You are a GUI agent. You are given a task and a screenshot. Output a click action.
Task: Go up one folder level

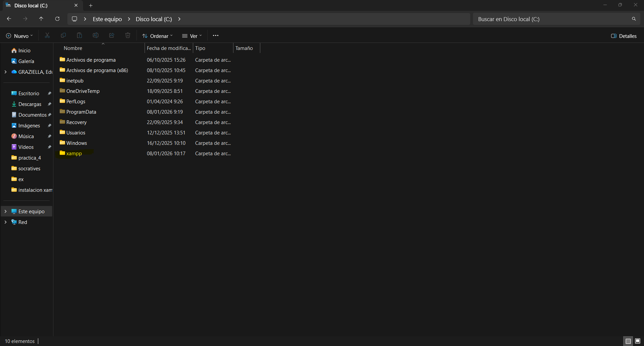41,19
